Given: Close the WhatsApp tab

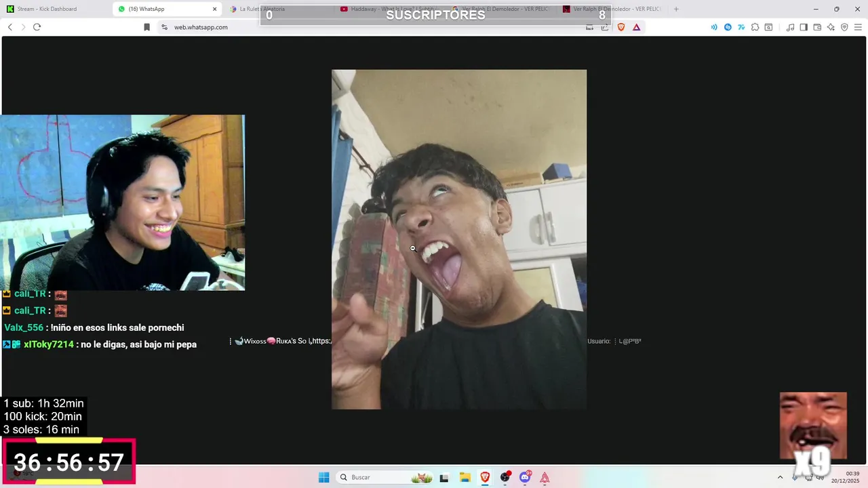Looking at the screenshot, I should point(215,9).
